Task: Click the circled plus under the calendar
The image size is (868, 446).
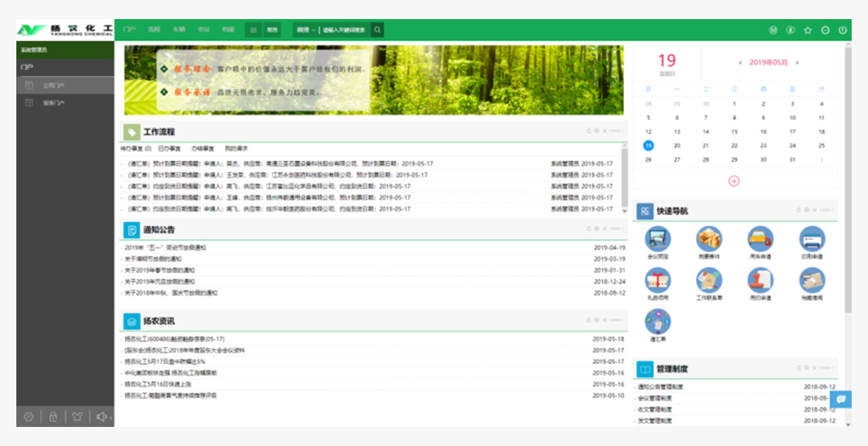Action: pyautogui.click(x=734, y=181)
